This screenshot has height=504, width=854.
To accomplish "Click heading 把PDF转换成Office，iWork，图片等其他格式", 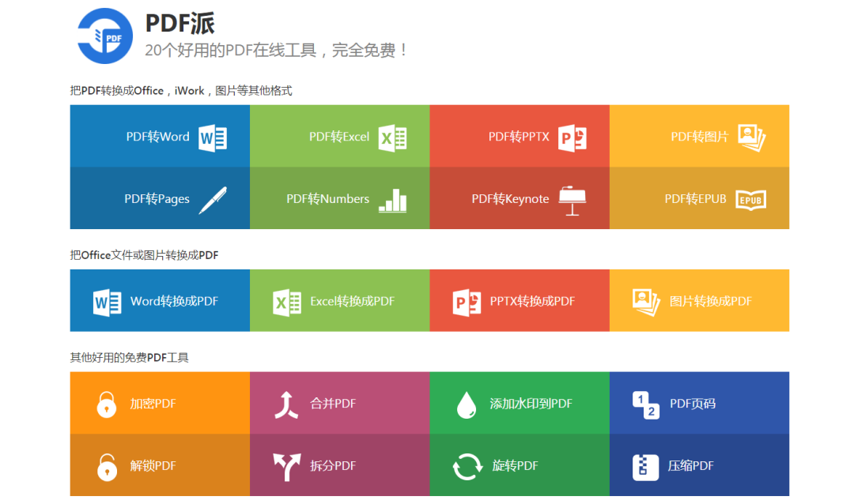I will point(181,90).
